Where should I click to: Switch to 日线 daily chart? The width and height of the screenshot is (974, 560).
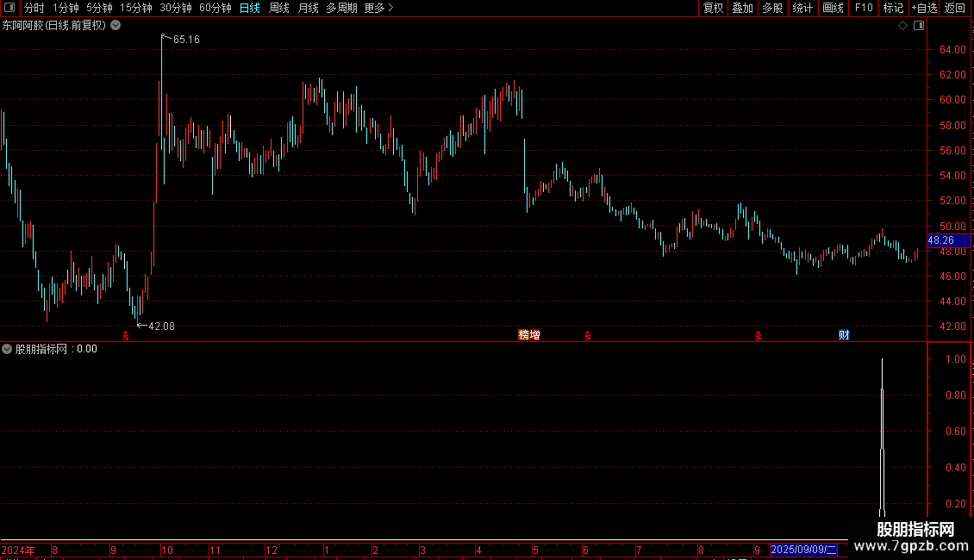250,8
